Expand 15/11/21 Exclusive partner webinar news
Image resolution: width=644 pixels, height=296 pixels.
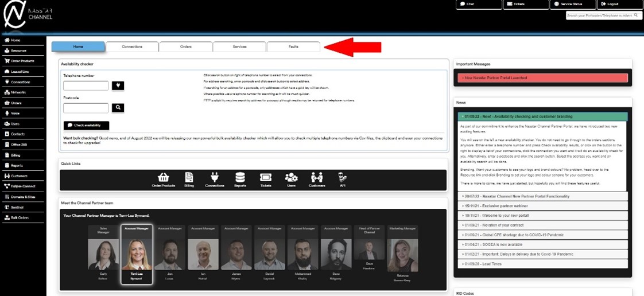tap(542, 206)
